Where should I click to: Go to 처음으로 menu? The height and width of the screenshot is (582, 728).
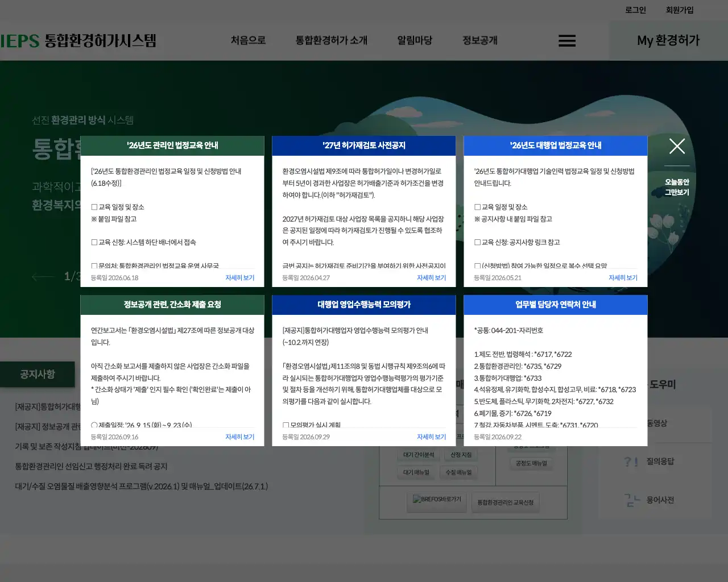point(248,40)
